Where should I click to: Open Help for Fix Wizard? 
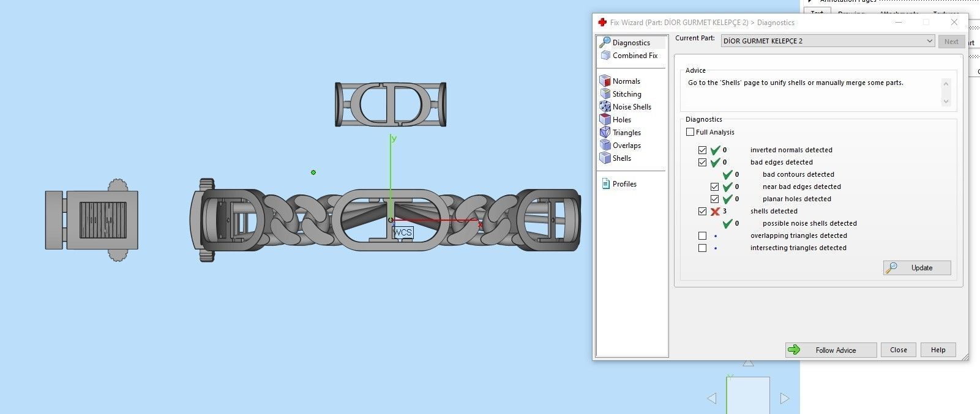click(x=938, y=350)
